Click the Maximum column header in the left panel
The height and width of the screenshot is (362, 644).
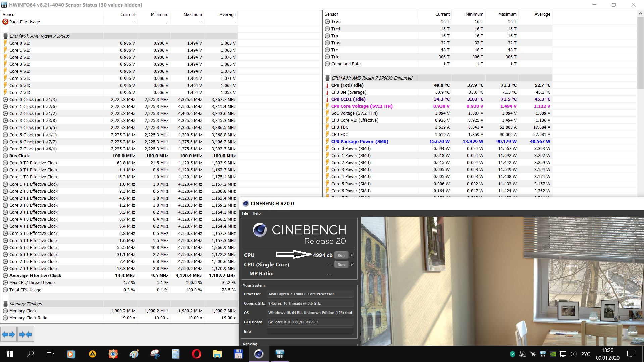[x=187, y=14]
